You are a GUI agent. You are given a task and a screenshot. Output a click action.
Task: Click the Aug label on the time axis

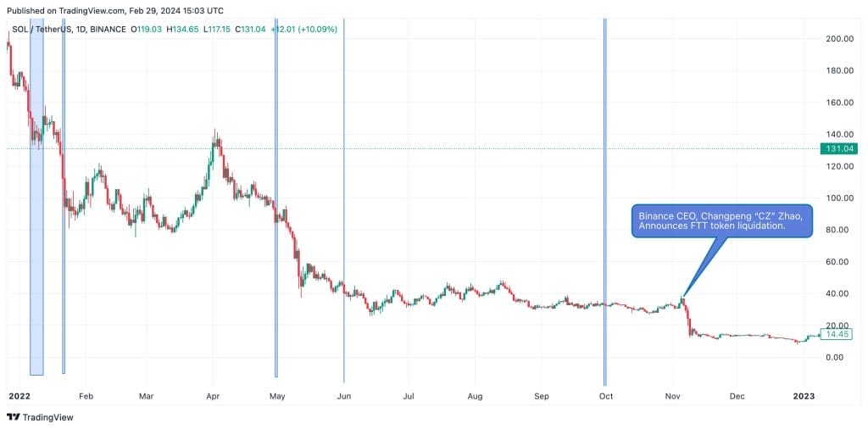click(x=475, y=396)
